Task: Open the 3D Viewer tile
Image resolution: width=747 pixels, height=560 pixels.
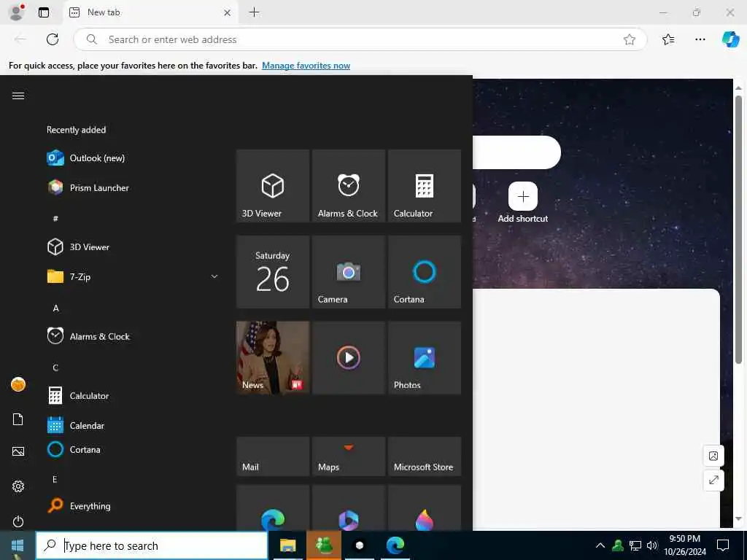Action: tap(273, 186)
